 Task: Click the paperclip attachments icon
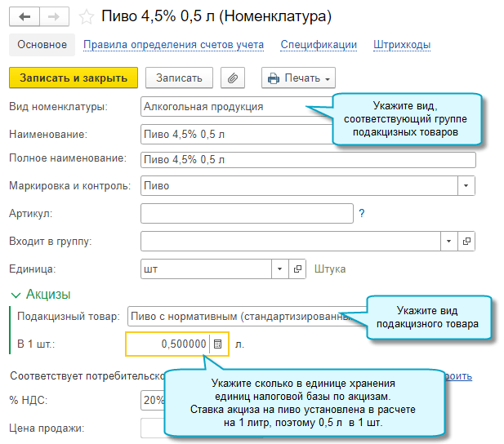click(x=234, y=78)
